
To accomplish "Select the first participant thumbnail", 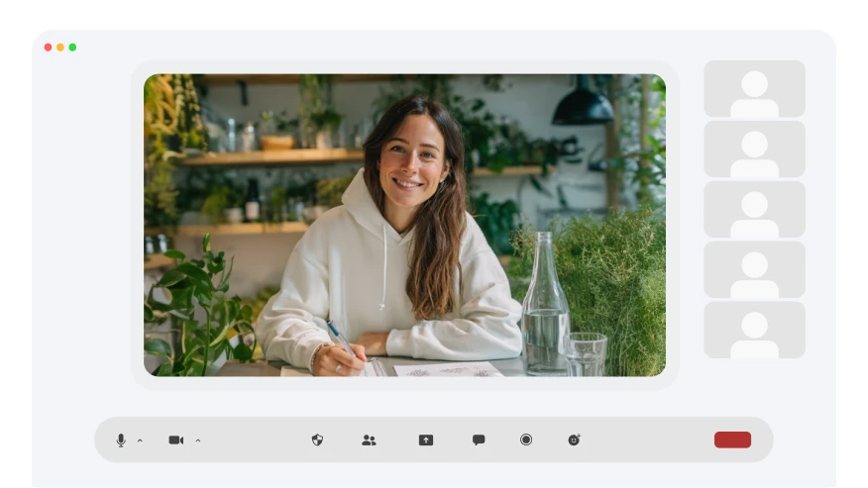I will pyautogui.click(x=754, y=89).
